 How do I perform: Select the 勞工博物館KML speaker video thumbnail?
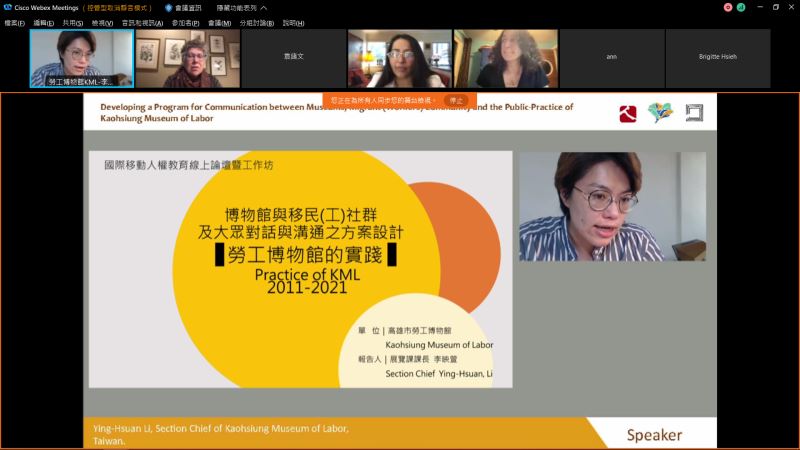82,58
